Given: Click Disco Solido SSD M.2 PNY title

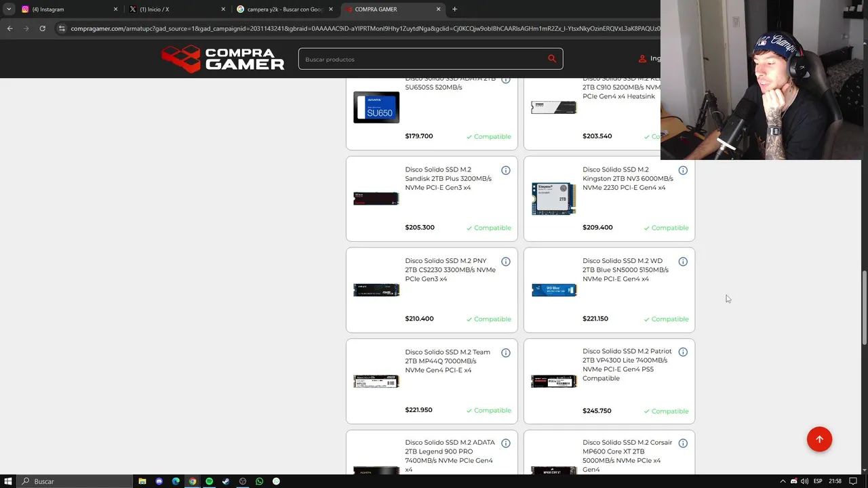Looking at the screenshot, I should coord(450,270).
